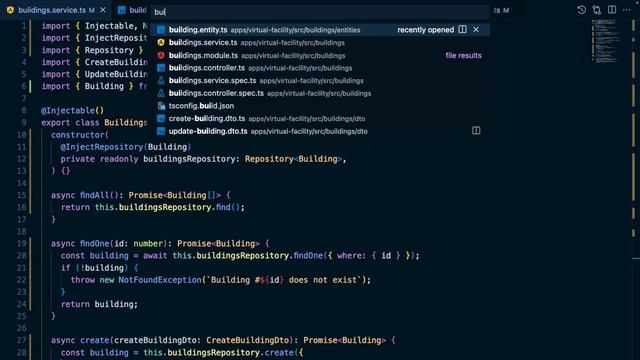Open changes compare icon in editor toolbar

click(597, 10)
